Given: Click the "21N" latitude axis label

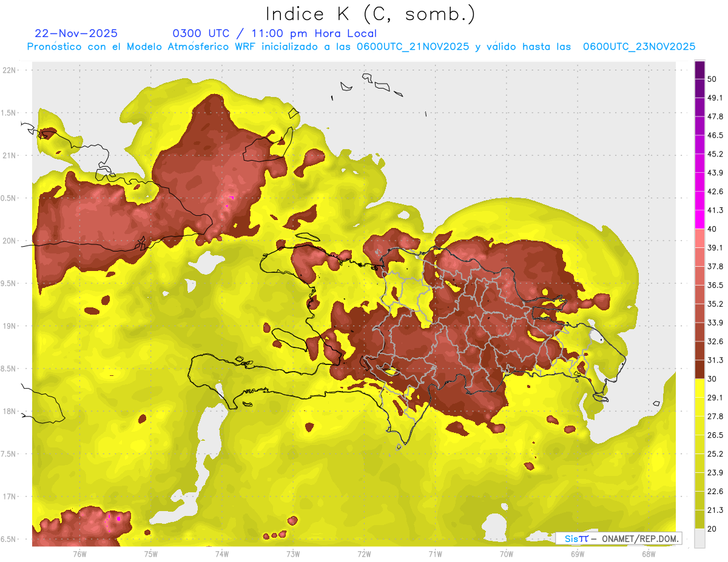Looking at the screenshot, I should (x=10, y=155).
